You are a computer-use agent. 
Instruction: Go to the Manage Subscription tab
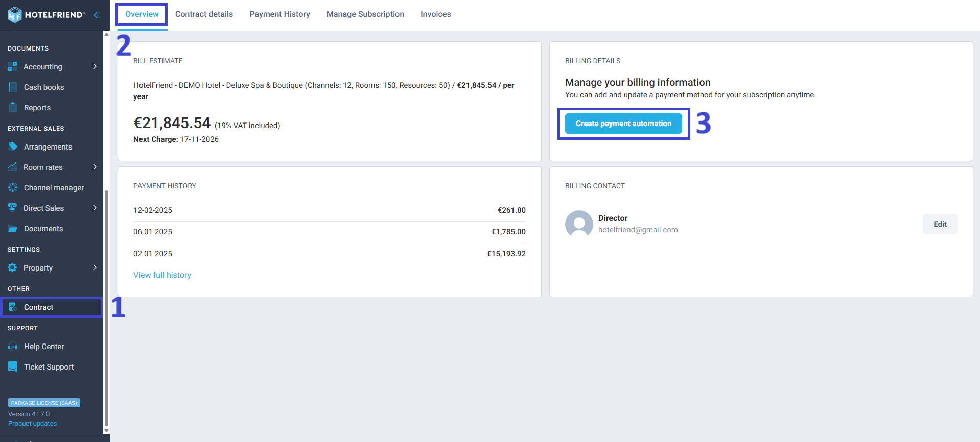pos(365,14)
